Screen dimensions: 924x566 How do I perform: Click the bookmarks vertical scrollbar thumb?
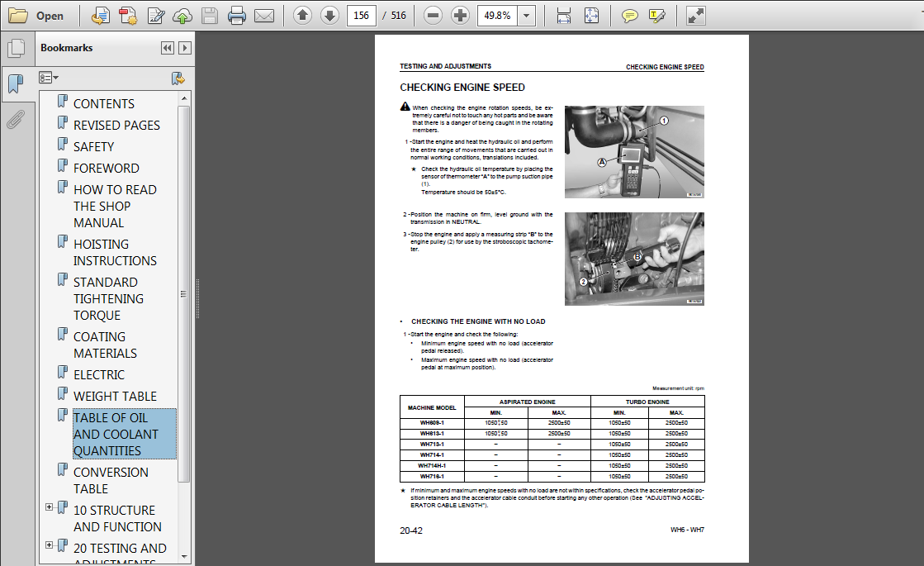point(184,293)
